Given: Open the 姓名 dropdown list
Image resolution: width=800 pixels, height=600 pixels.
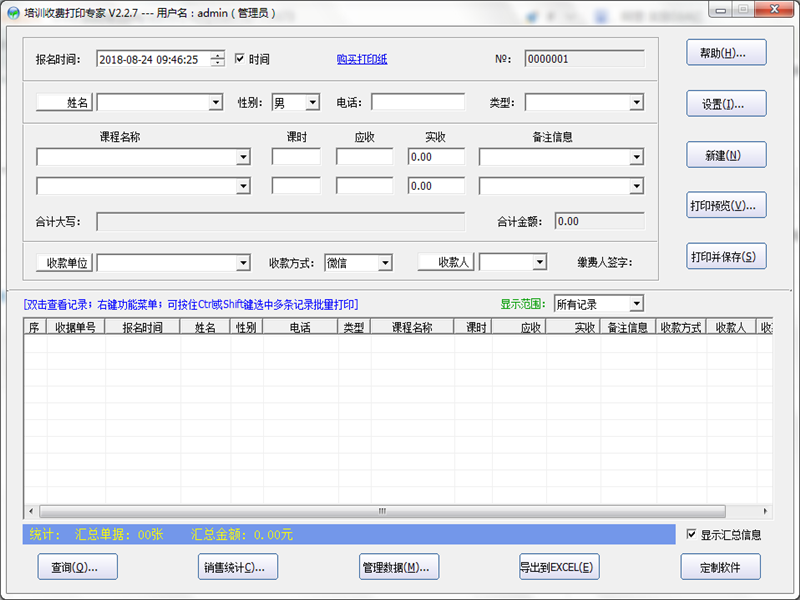Looking at the screenshot, I should (216, 103).
